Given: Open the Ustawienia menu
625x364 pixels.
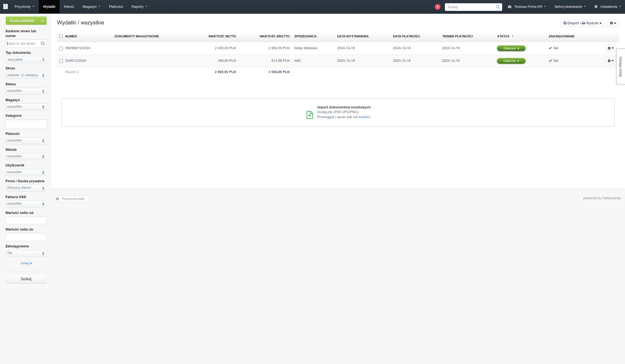Looking at the screenshot, I should pyautogui.click(x=608, y=7).
